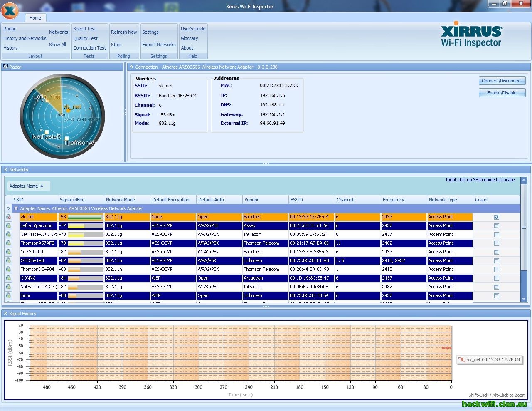Collapse the Networks panel
This screenshot has width=532, height=411.
5,170
